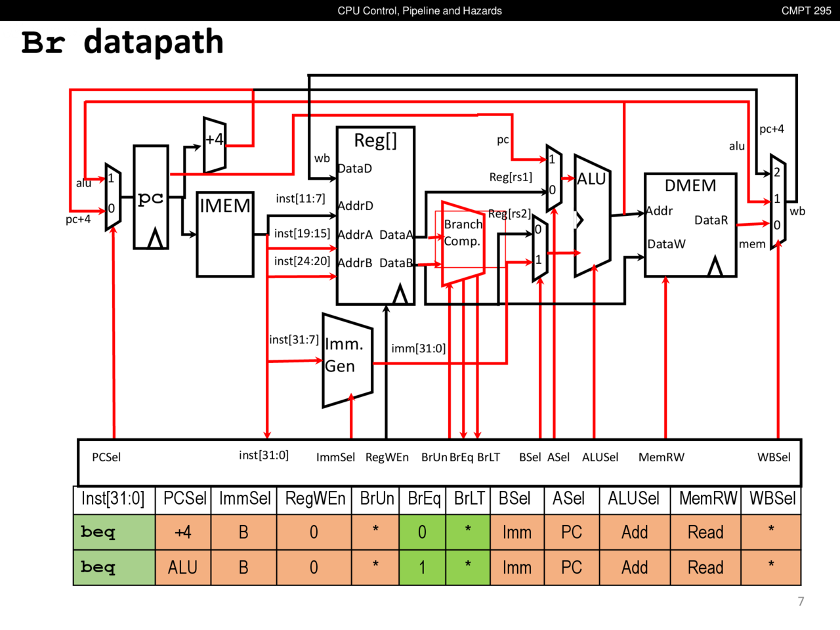Click the PCSel table cell showing +4
Image resolution: width=840 pixels, height=630 pixels.
pyautogui.click(x=183, y=532)
